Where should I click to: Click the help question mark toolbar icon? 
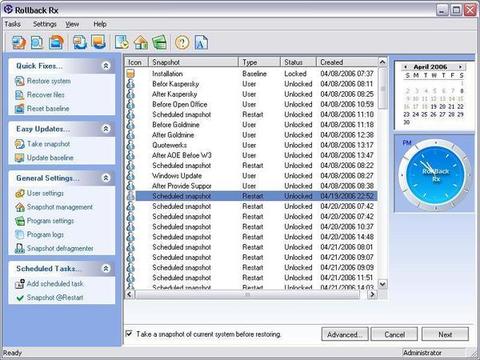[182, 42]
